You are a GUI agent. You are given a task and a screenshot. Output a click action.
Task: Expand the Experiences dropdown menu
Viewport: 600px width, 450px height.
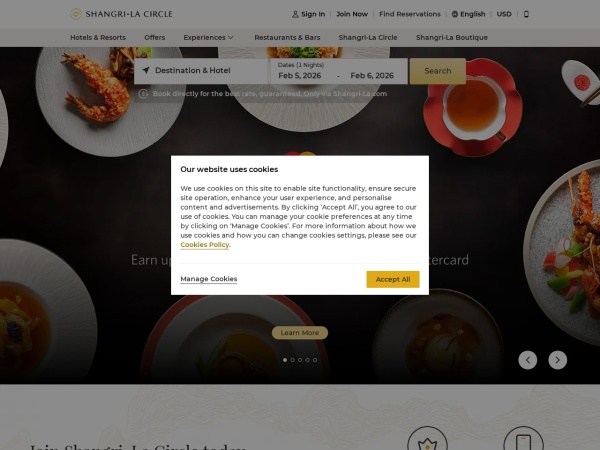pyautogui.click(x=208, y=38)
